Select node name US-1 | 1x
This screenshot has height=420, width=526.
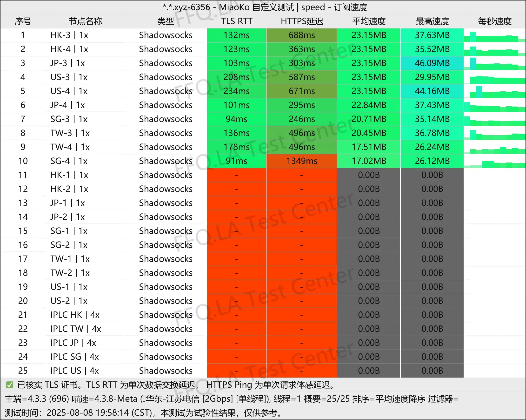coord(69,287)
